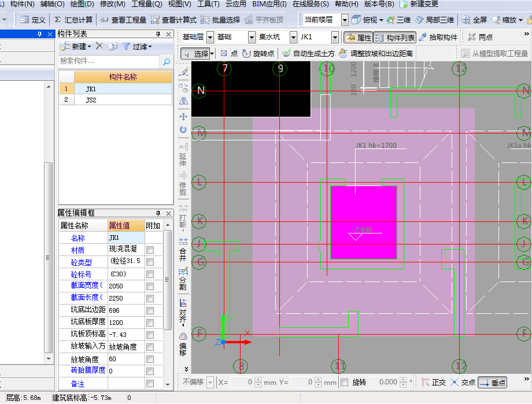The width and height of the screenshot is (532, 404).
Task: Expand the 过滤 filter dropdown
Action: tap(150, 46)
